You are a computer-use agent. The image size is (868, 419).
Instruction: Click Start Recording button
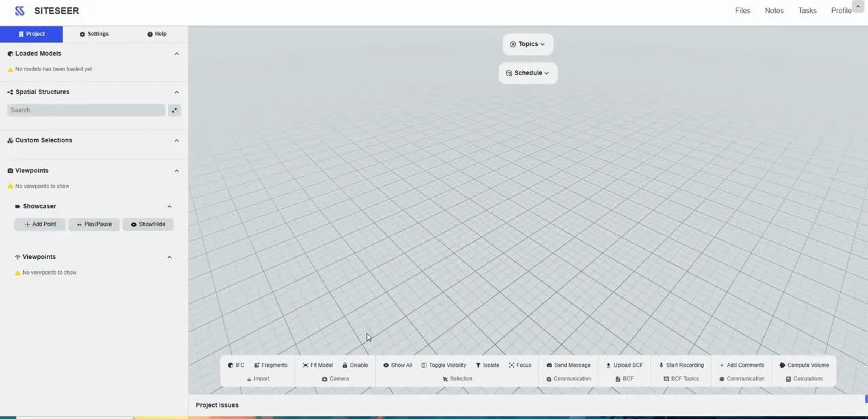(682, 365)
